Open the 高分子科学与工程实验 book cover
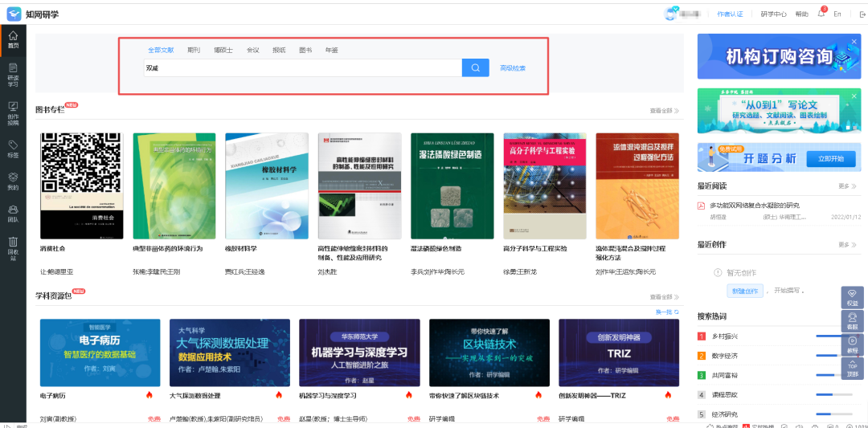868x428 pixels. (545, 185)
